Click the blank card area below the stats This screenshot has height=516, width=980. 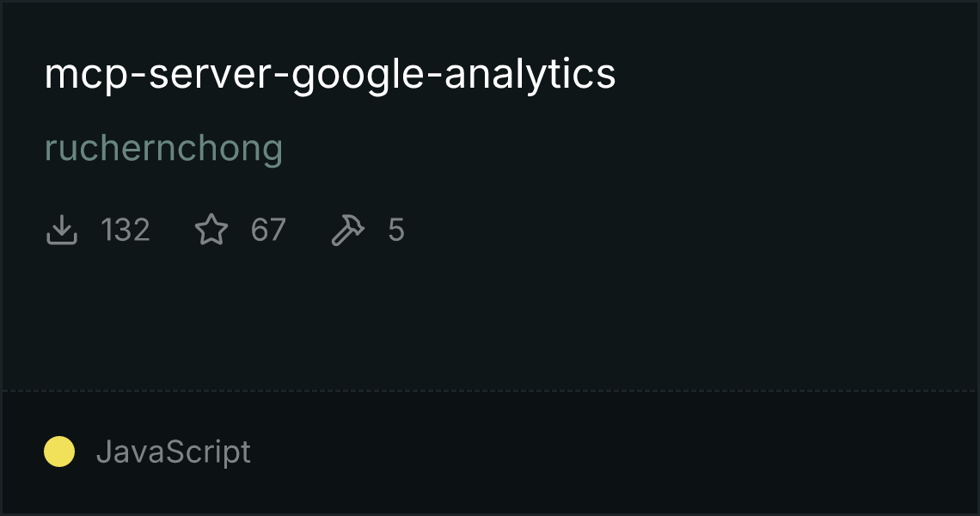(490, 318)
